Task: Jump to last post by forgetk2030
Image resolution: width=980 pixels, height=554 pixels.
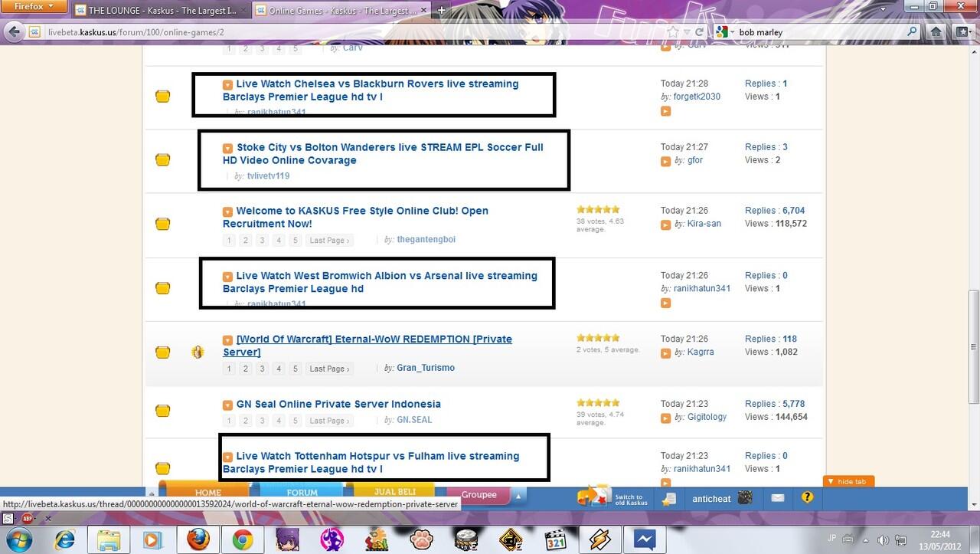Action: [665, 111]
